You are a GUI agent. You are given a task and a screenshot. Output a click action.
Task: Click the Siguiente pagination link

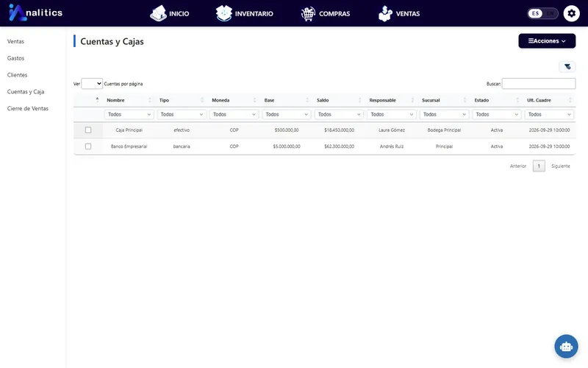(x=561, y=166)
